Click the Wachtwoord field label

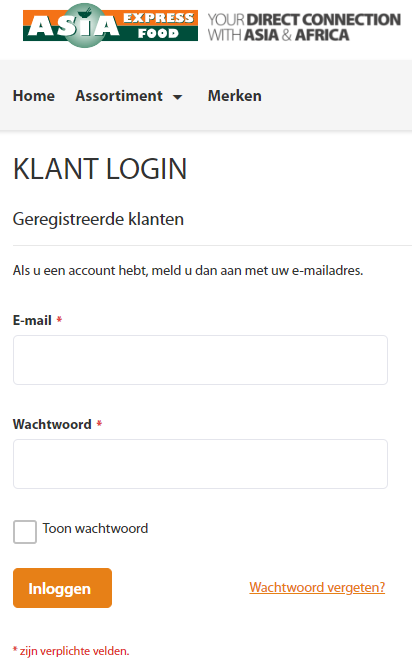(x=52, y=424)
